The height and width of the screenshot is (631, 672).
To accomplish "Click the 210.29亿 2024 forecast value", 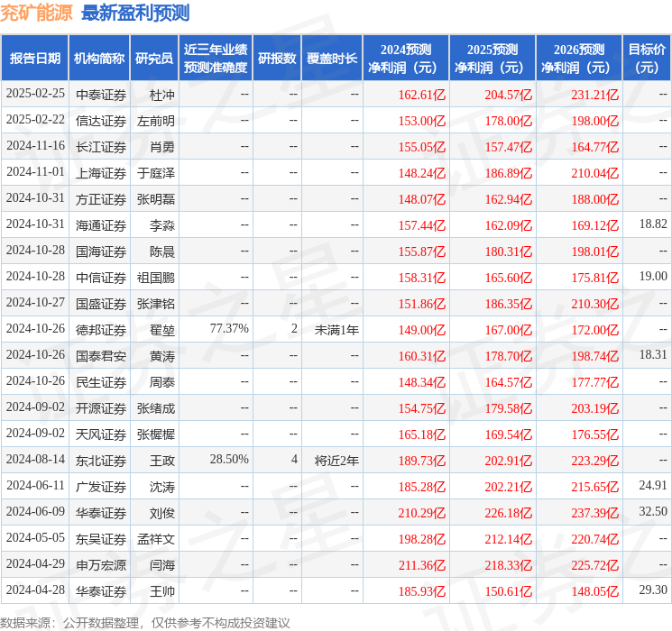I will (x=422, y=513).
